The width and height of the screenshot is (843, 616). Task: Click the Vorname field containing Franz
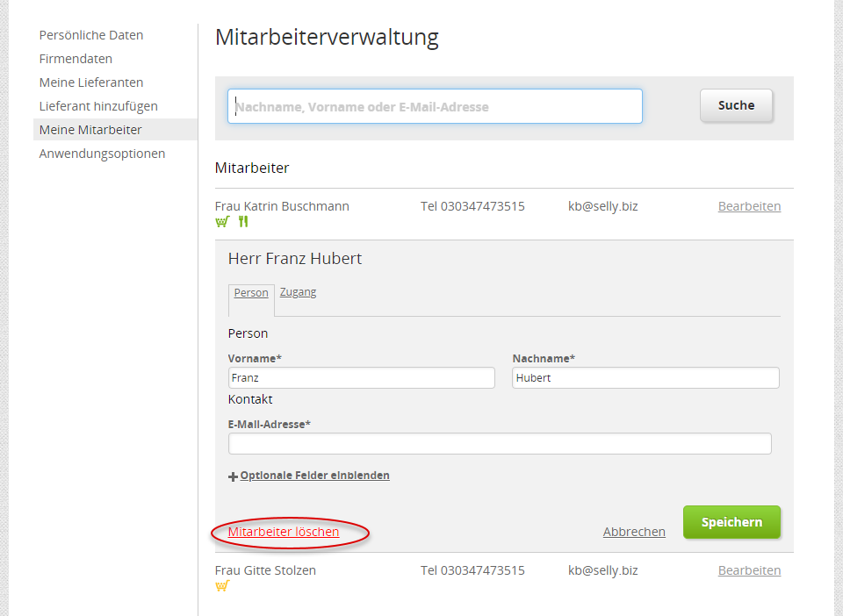point(361,377)
